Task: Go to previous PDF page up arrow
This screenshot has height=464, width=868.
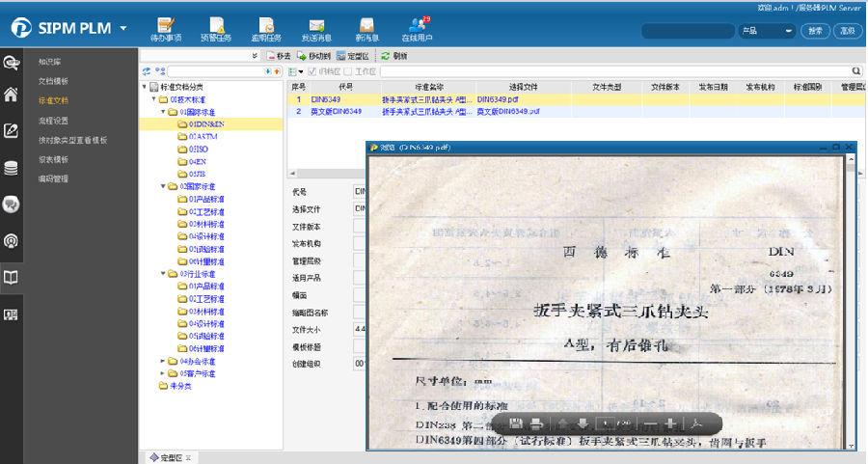Action: (563, 424)
